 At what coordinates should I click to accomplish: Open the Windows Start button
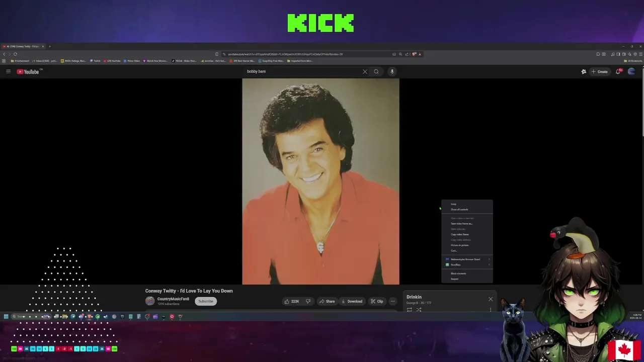point(6,316)
